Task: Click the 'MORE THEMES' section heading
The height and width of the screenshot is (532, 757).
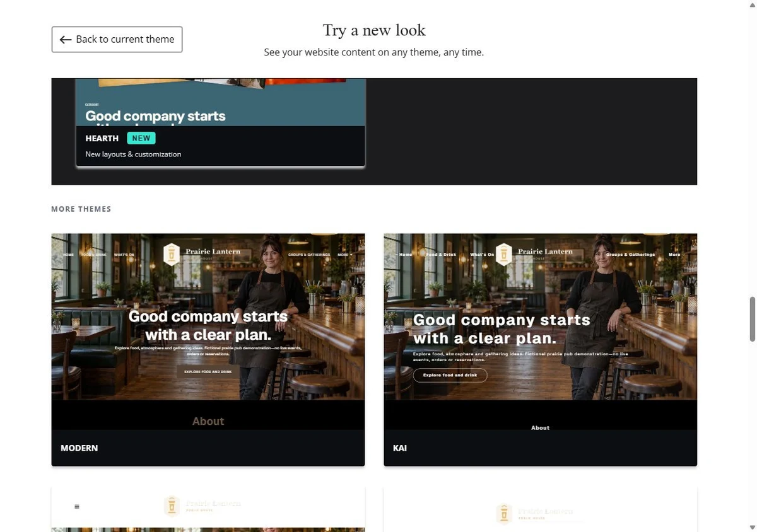Action: 81,209
